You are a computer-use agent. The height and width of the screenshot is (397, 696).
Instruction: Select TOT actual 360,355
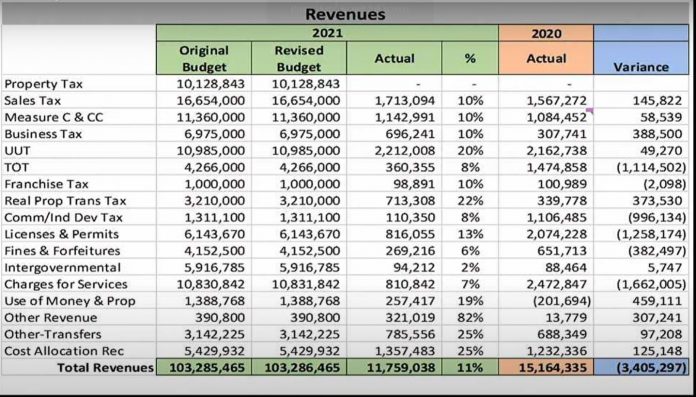(411, 167)
